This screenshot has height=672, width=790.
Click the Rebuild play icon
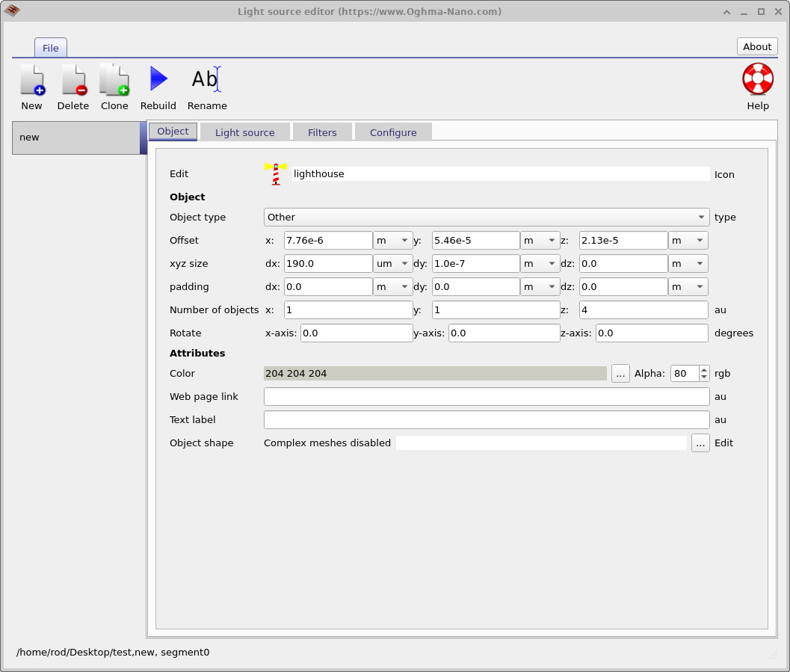[158, 78]
